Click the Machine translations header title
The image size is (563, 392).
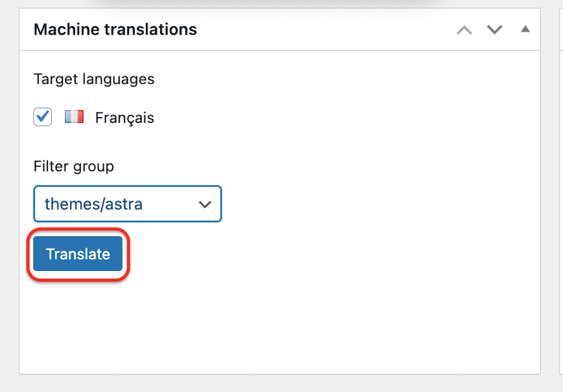pyautogui.click(x=115, y=29)
